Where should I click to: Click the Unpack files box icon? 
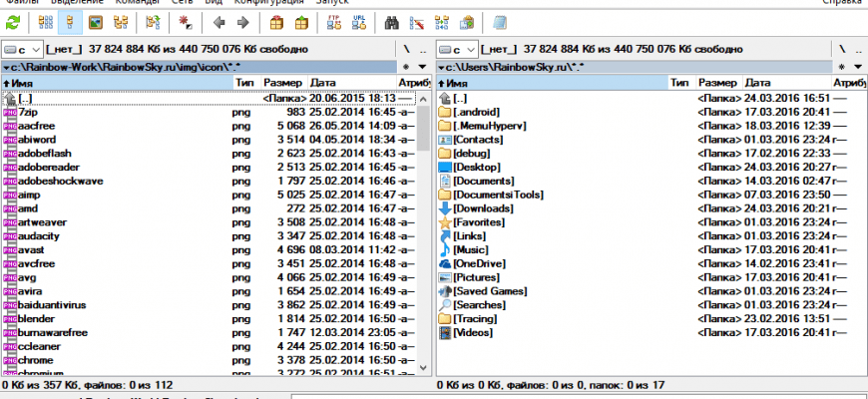(301, 23)
